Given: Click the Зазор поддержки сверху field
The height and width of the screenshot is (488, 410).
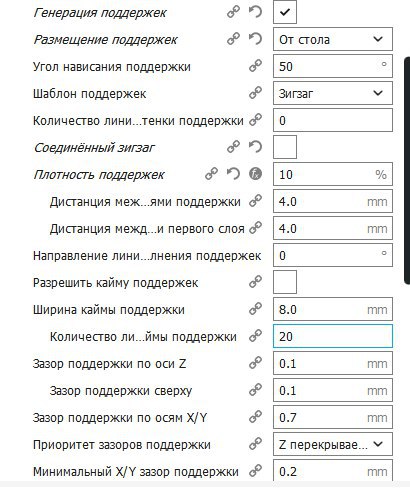Looking at the screenshot, I should [333, 390].
